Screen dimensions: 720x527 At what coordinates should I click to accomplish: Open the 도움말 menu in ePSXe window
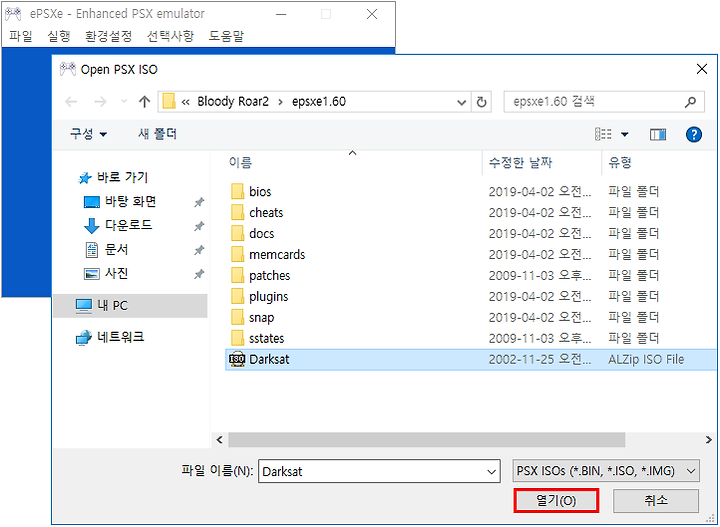pyautogui.click(x=226, y=36)
